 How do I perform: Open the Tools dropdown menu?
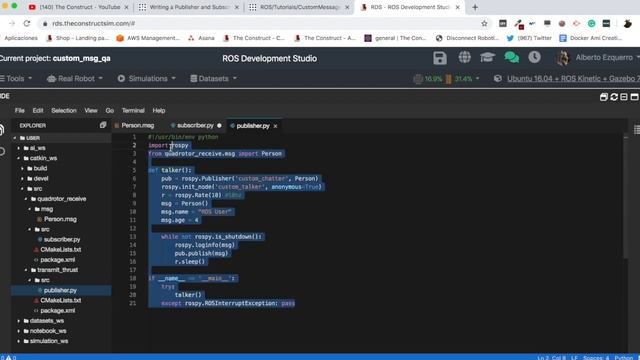(16, 78)
